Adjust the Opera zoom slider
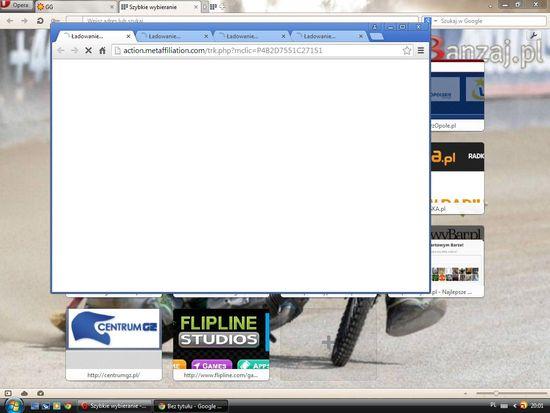Image resolution: width=550 pixels, height=413 pixels. tap(496, 393)
